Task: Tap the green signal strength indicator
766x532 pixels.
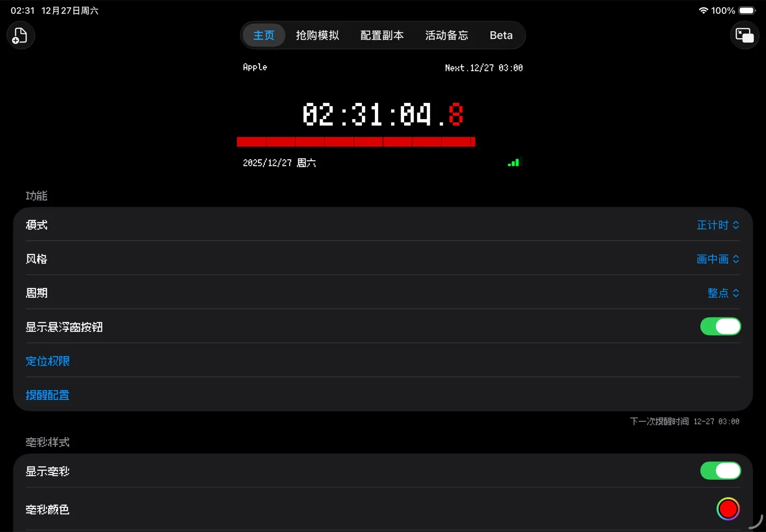Action: click(513, 163)
